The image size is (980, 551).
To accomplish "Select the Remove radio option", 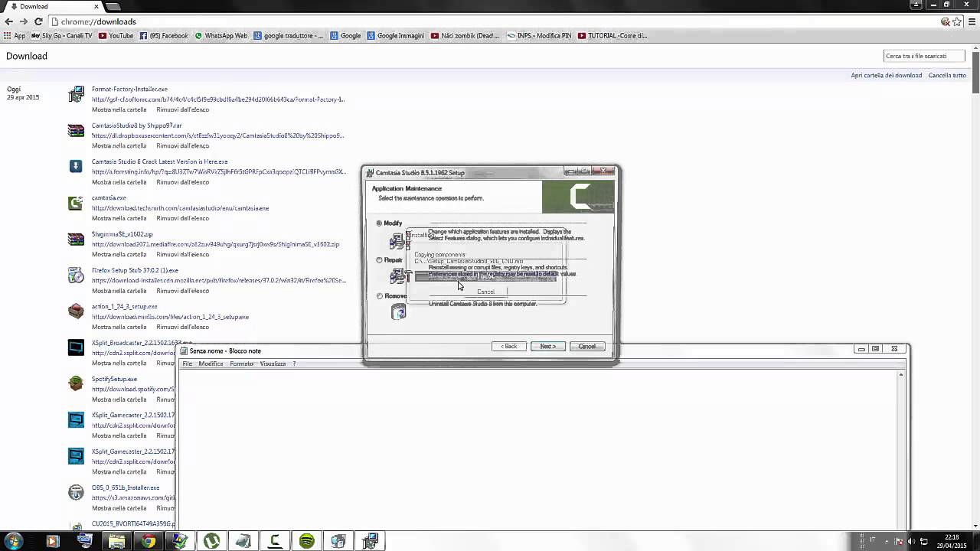I will (x=379, y=296).
